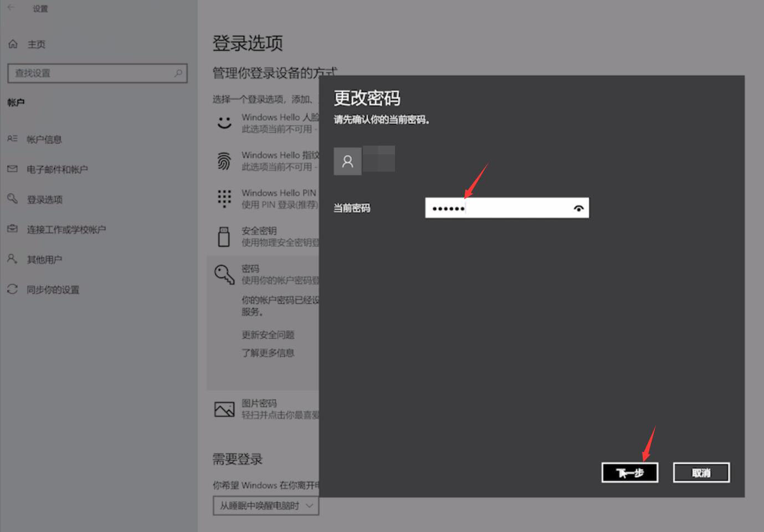Click the 当前密码 field label
The height and width of the screenshot is (532, 764).
coord(352,208)
